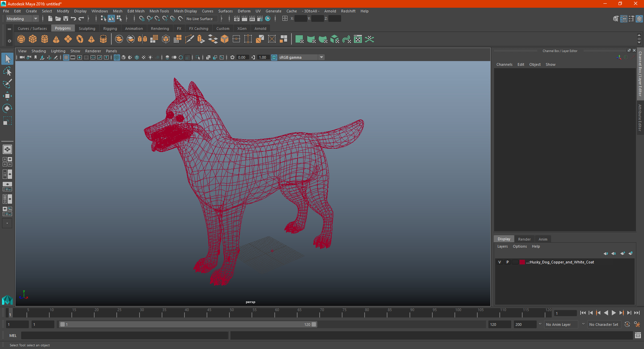The width and height of the screenshot is (644, 349).
Task: Create a new empty display layer
Action: (x=623, y=253)
